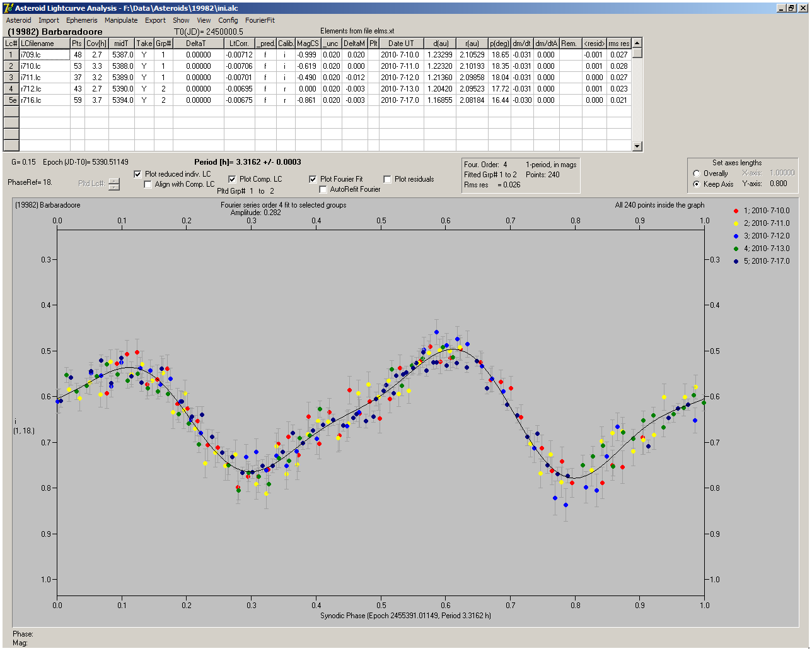812x651 pixels.
Task: Click the d(au) value 1.16855
Action: (x=439, y=100)
